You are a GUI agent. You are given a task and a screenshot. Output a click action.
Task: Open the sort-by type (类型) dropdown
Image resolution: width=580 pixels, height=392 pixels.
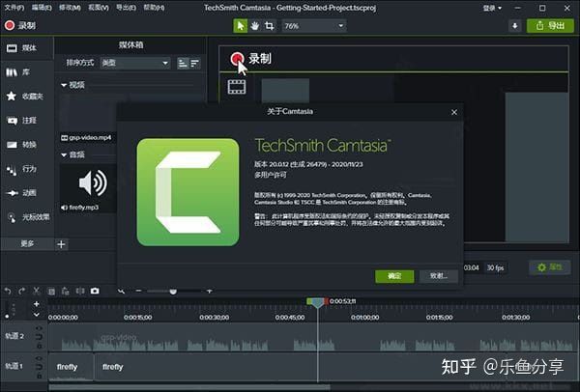135,63
